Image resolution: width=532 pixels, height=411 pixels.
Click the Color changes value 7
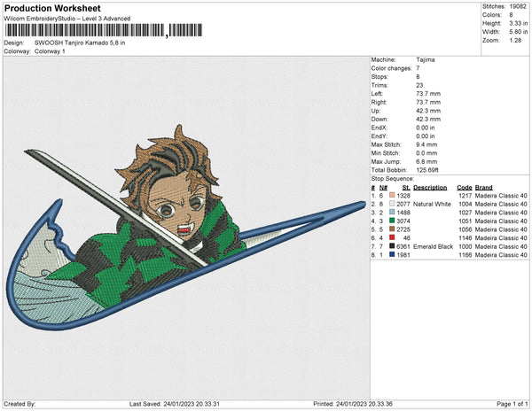418,68
